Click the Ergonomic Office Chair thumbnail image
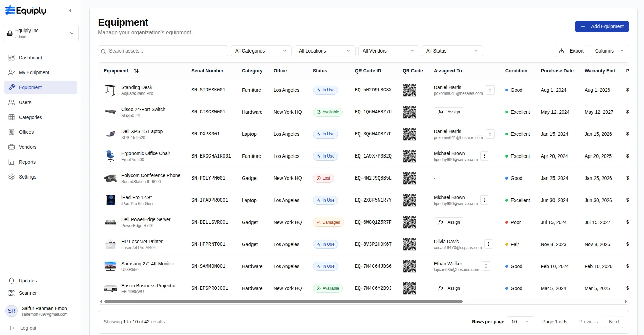Screen dimensions: 644x335 [x=110, y=156]
